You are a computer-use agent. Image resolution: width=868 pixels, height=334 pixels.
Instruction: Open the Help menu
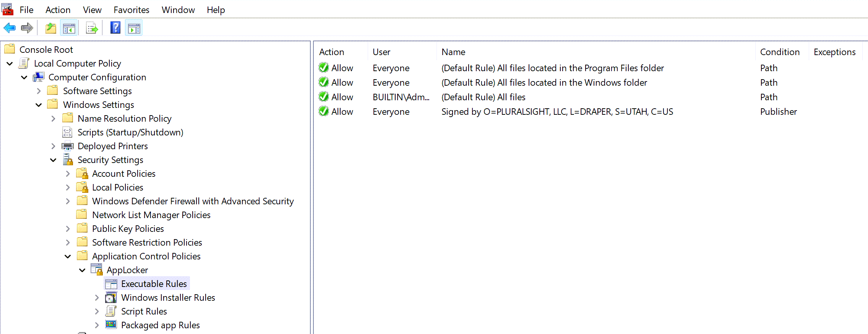[216, 10]
